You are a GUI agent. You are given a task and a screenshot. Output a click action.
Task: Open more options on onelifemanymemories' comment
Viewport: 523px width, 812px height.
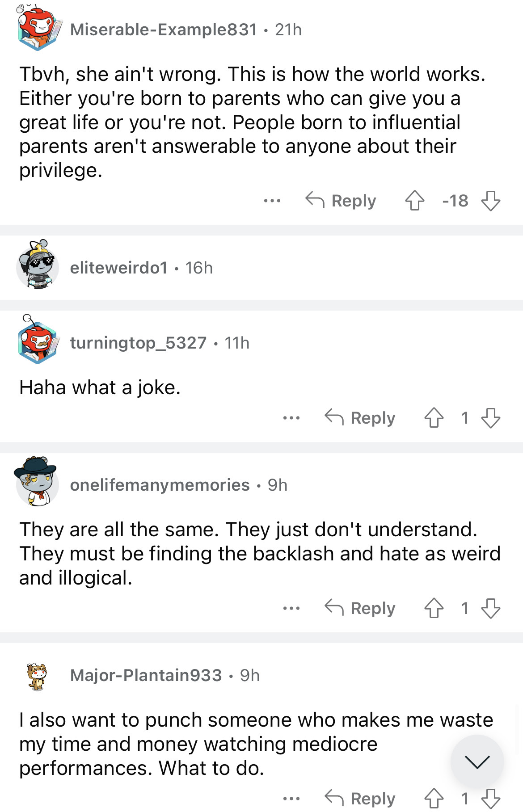291,608
